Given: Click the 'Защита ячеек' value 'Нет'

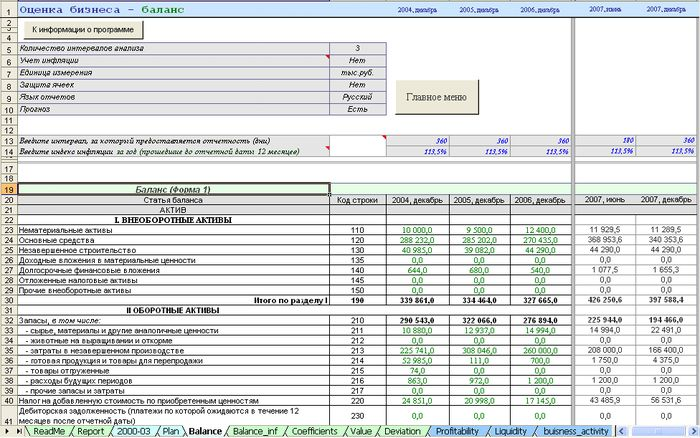Looking at the screenshot, I should [x=358, y=84].
